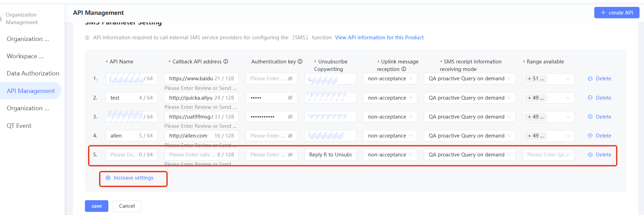
Task: Click the plus icon in create API button
Action: pyautogui.click(x=603, y=12)
